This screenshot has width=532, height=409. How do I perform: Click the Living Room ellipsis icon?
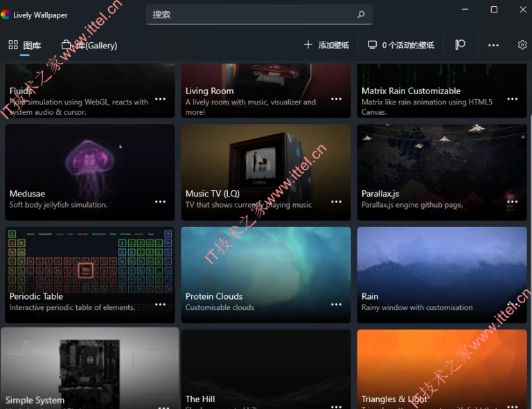point(337,99)
